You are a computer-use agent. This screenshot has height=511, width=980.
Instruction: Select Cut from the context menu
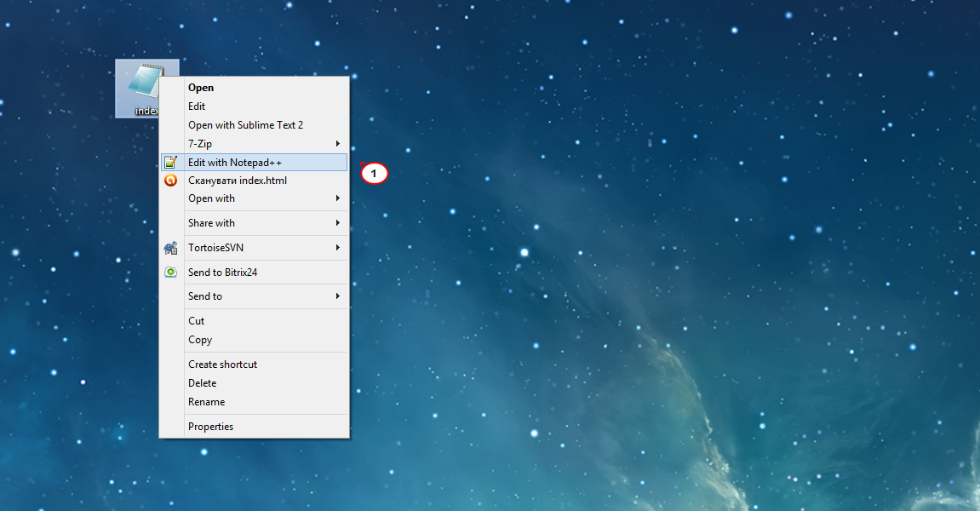click(x=196, y=321)
